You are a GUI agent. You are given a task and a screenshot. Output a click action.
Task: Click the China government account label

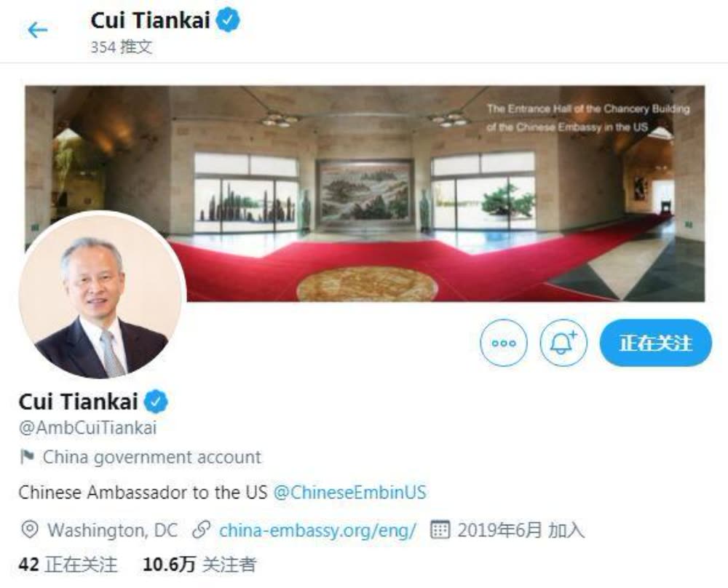pyautogui.click(x=152, y=457)
